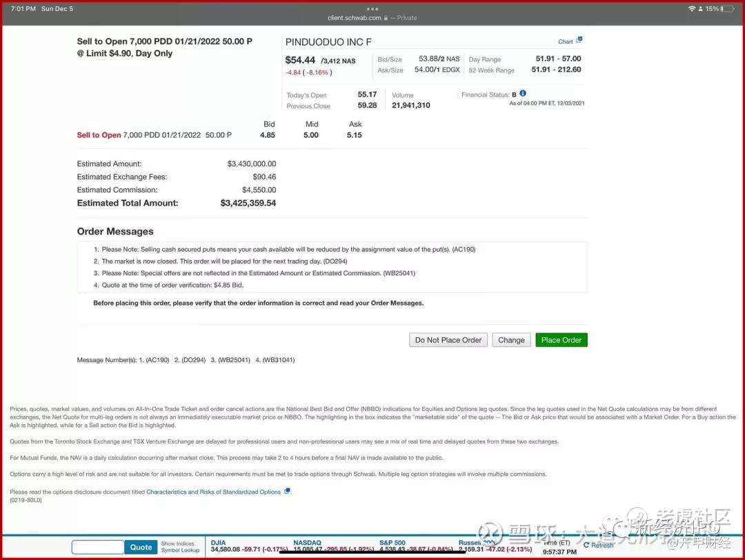Image resolution: width=745 pixels, height=560 pixels.
Task: Click Do Not Place Order button
Action: pos(448,340)
